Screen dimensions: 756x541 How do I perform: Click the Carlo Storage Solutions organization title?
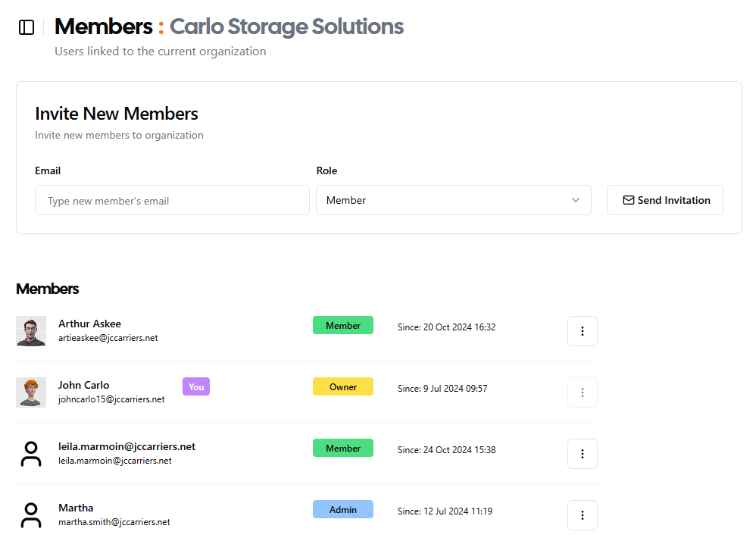coord(287,27)
